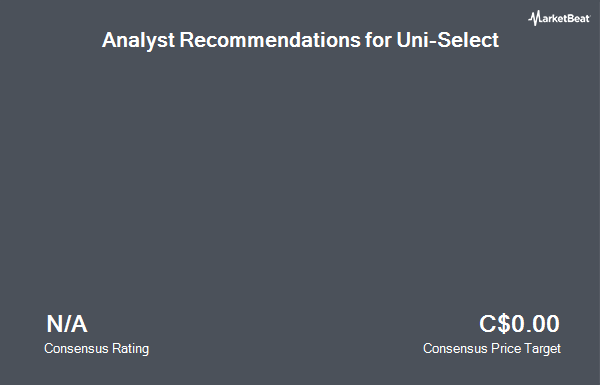Click the Consensus Price Target label
Viewport: 600px width, 385px height.
pyautogui.click(x=492, y=349)
